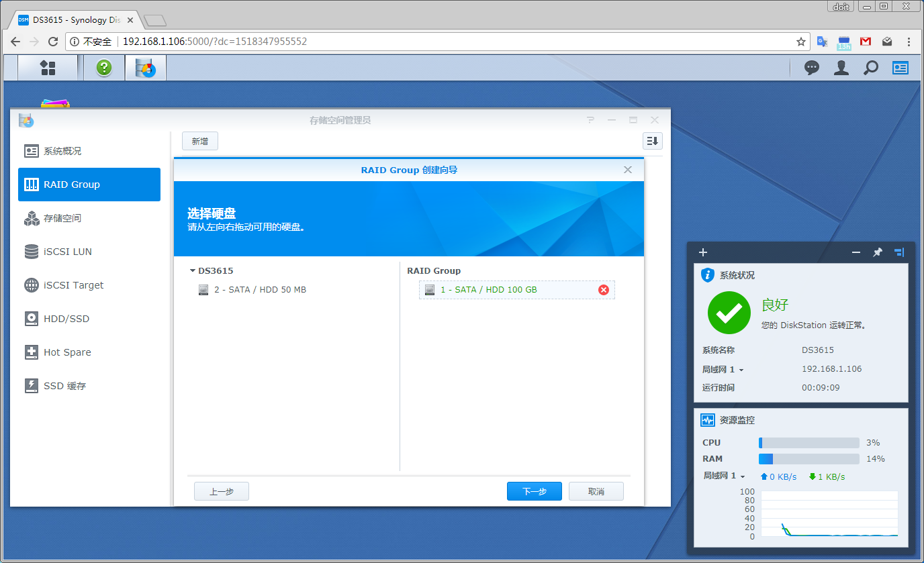The height and width of the screenshot is (563, 924).
Task: Click the IP address 192.168.1.106 value
Action: pos(831,369)
